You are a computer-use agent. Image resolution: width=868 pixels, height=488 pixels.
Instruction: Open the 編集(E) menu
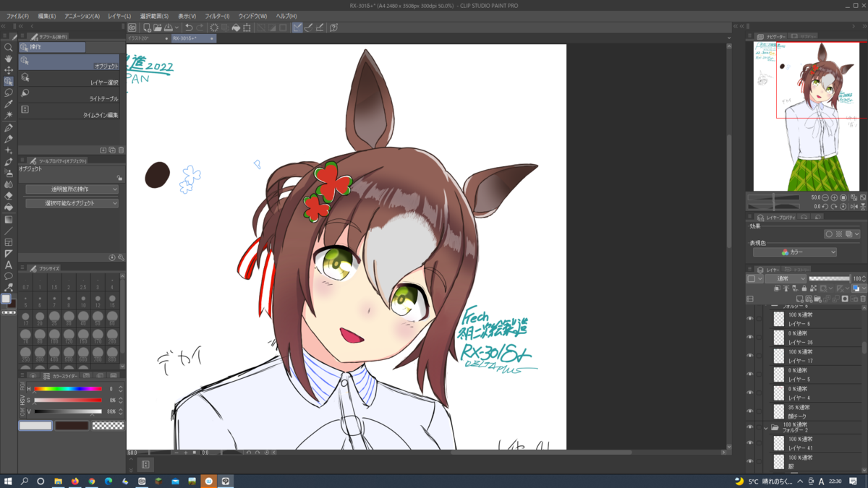point(47,16)
